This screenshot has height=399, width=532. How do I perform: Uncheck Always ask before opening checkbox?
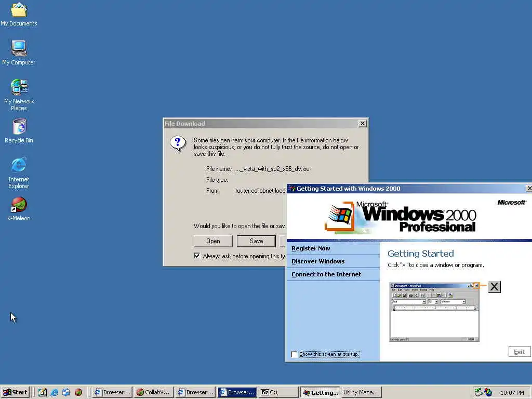tap(197, 256)
